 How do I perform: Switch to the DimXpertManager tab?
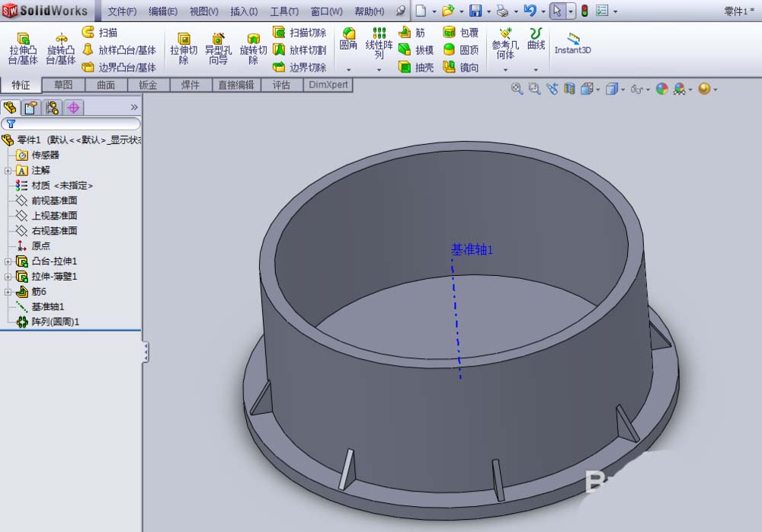click(73, 107)
